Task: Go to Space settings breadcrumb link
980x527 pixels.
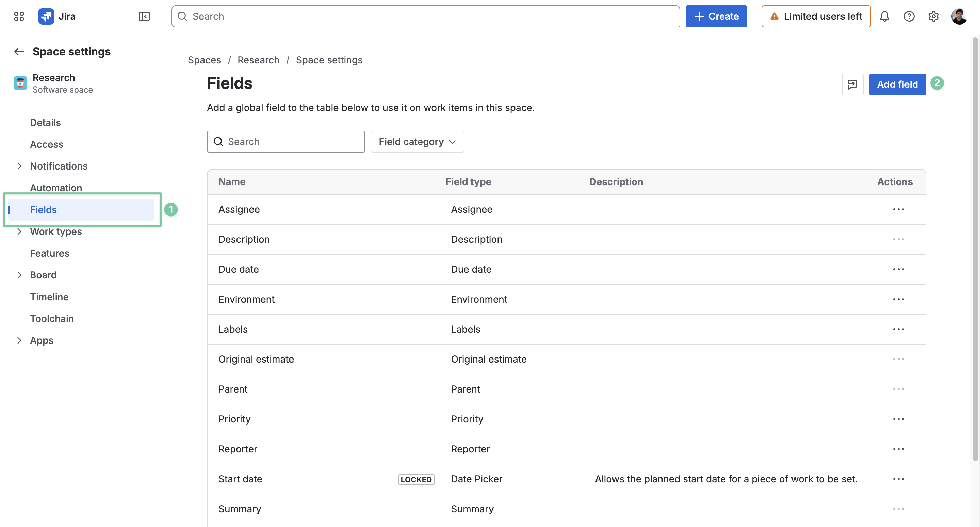Action: click(329, 60)
